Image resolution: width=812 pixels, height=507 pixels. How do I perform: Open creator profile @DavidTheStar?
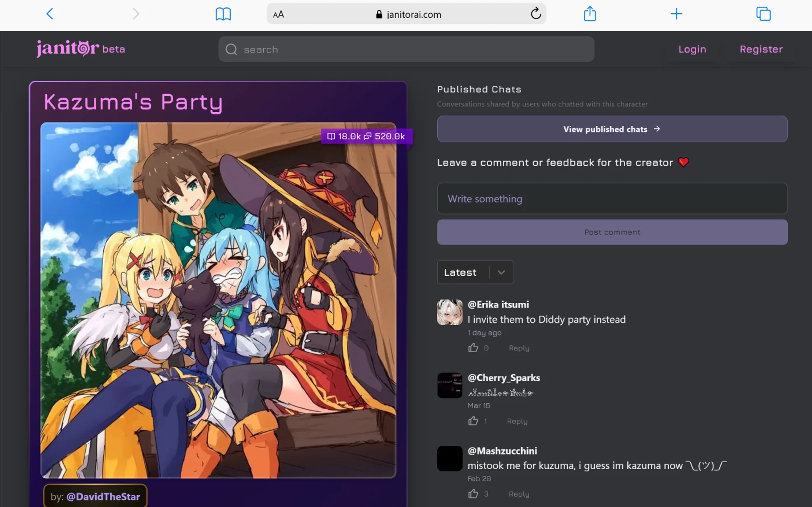(x=103, y=497)
